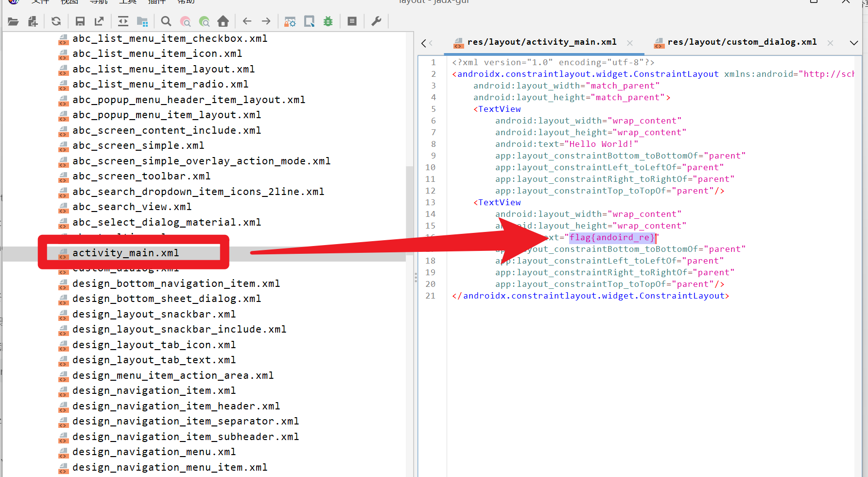Select abc_screen_content_include.xml
Image resolution: width=868 pixels, height=477 pixels.
[x=167, y=130]
